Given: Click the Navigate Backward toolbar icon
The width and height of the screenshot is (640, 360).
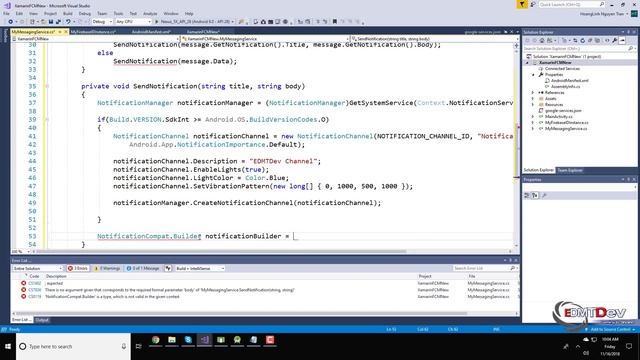Looking at the screenshot, I should [x=11, y=22].
